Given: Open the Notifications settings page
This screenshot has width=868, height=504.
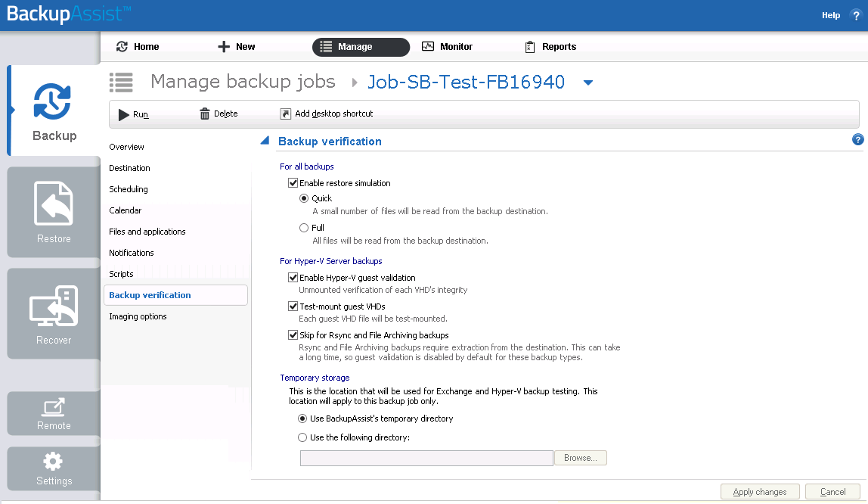Looking at the screenshot, I should pos(132,253).
